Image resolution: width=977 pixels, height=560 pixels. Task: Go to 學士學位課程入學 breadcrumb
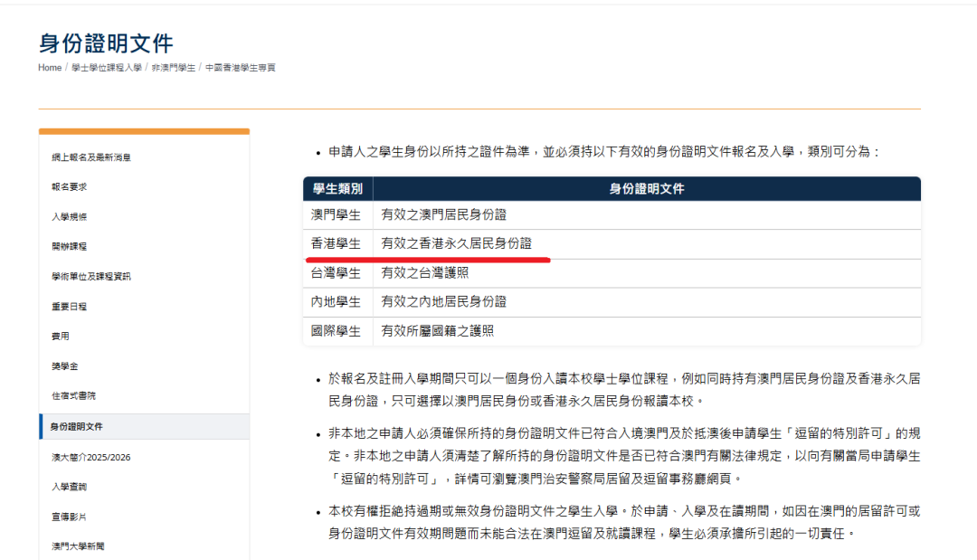tap(107, 67)
